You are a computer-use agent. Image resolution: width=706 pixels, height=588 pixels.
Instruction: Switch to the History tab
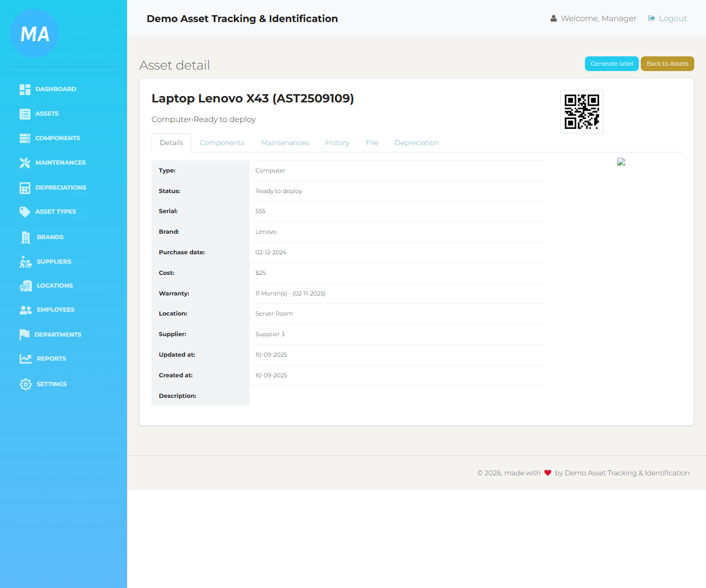click(338, 143)
